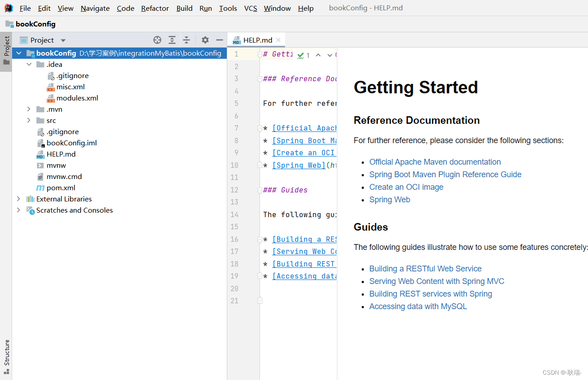Go to next highlighted problem arrow

pos(330,55)
